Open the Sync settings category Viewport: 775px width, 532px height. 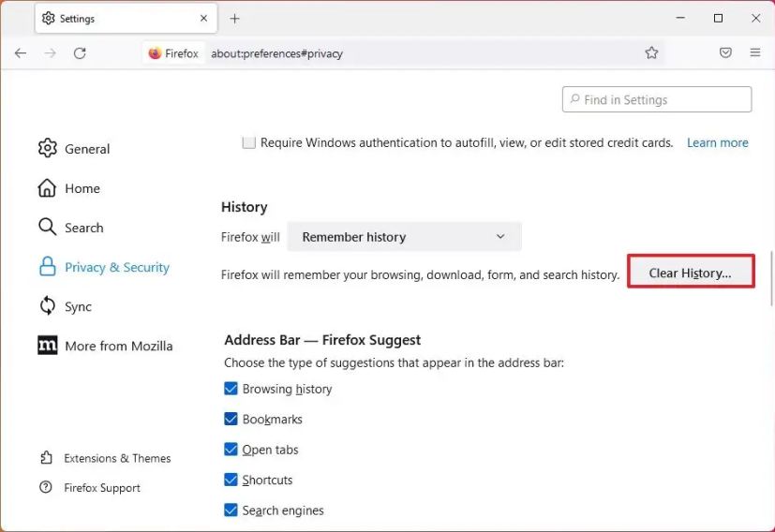click(x=66, y=307)
